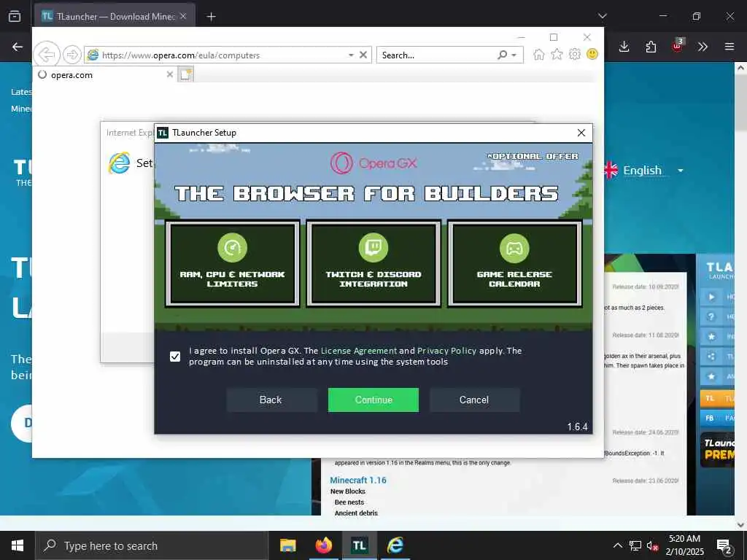Viewport: 747px width, 560px height.
Task: Click the Game Release Calendar gamepad icon
Action: pos(514,248)
